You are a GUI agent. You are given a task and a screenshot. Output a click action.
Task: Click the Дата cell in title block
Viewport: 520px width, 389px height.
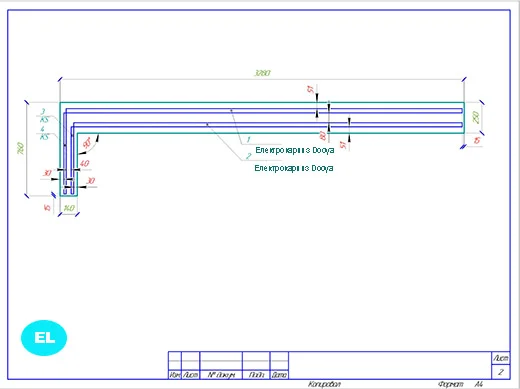(x=279, y=375)
